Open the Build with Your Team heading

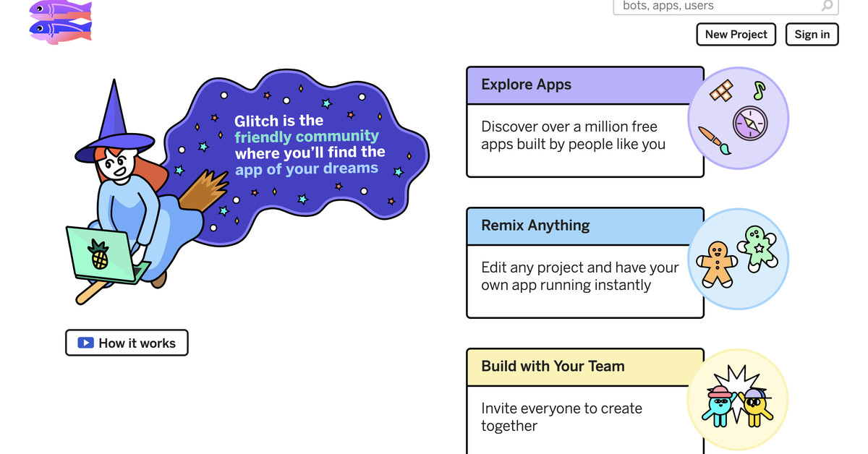pos(553,366)
